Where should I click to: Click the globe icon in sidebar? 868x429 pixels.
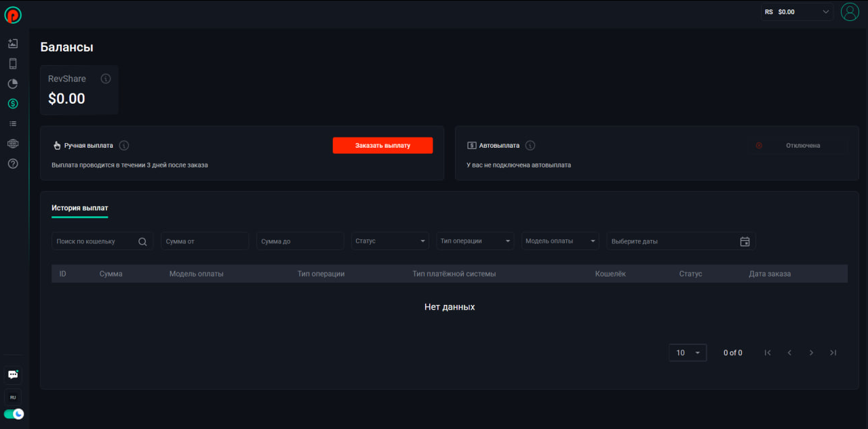(x=13, y=144)
